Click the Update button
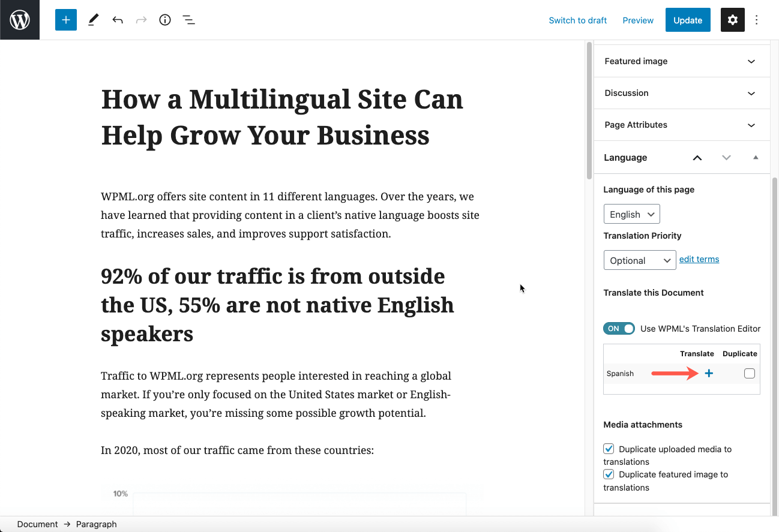Screen dimensions: 779x532 [x=688, y=20]
